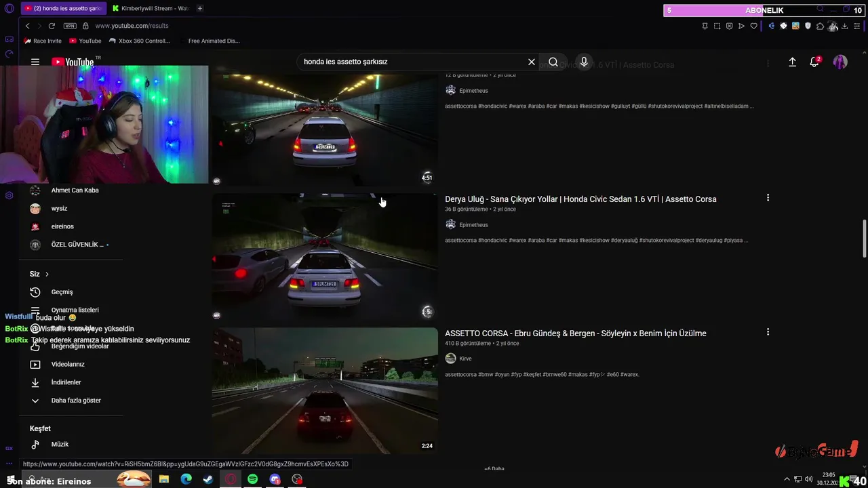Open the Xbox 360 Controll... bookmark
Screen dimensions: 868x488
pyautogui.click(x=139, y=41)
